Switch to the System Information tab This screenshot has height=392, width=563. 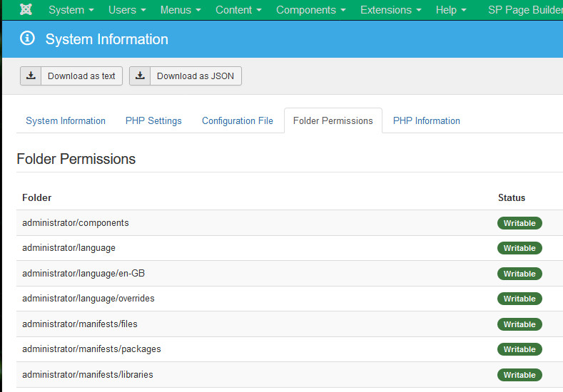(x=66, y=121)
